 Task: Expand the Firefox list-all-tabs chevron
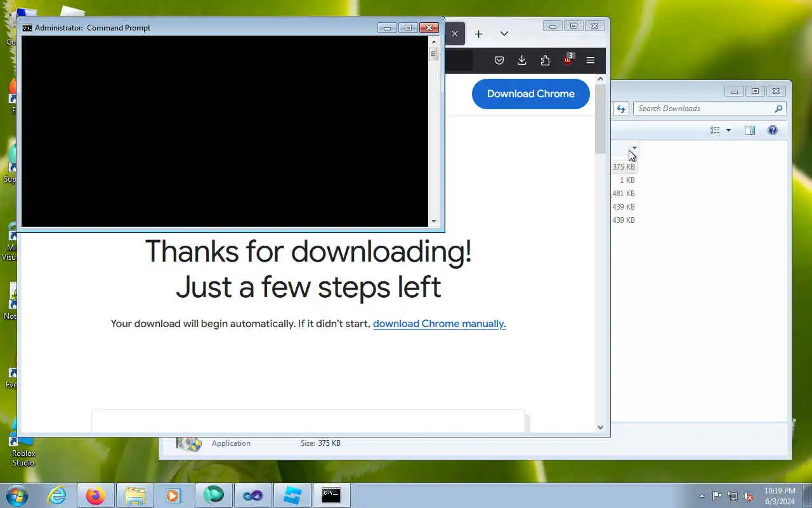pos(504,34)
